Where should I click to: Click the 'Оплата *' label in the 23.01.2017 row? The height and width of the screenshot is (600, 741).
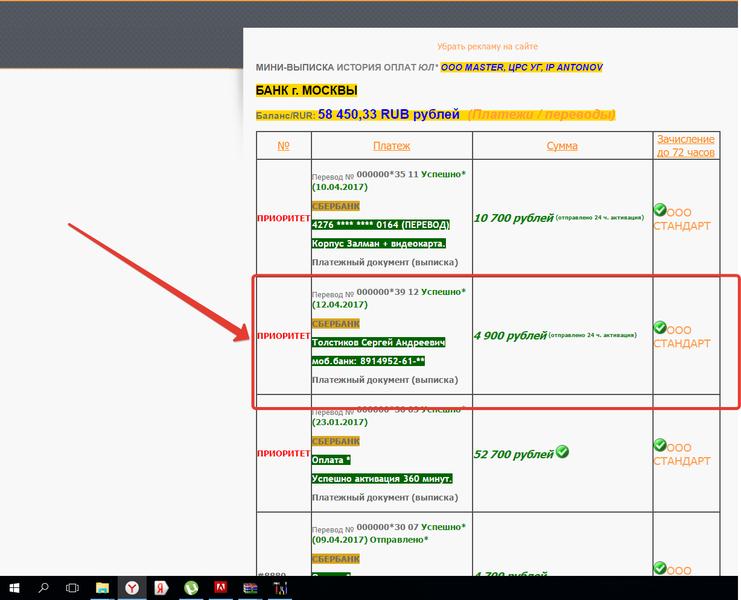pos(331,460)
